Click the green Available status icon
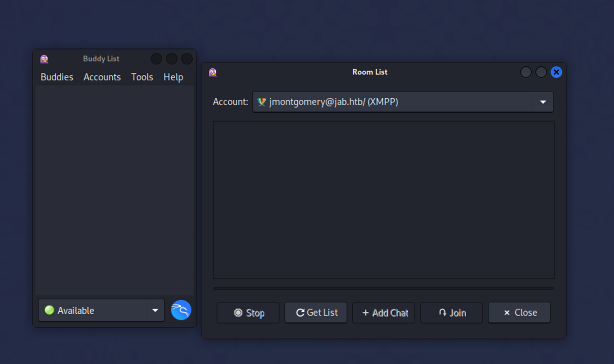 49,310
